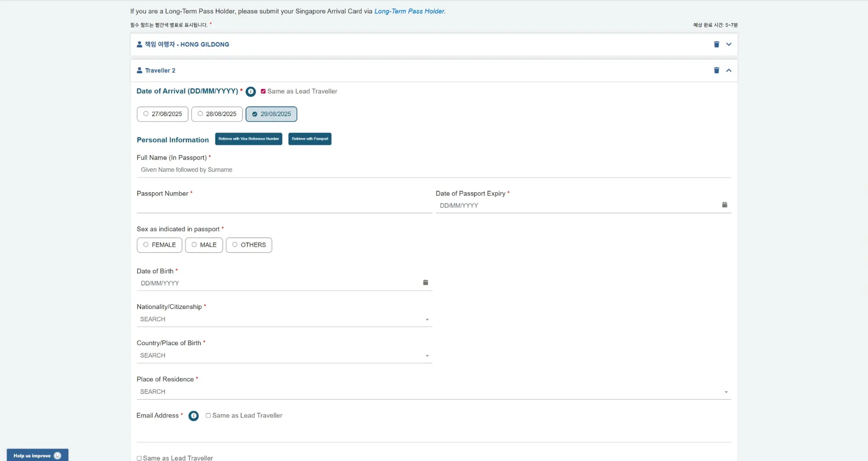
Task: Click the trash icon for Traveller 2
Action: pos(716,71)
